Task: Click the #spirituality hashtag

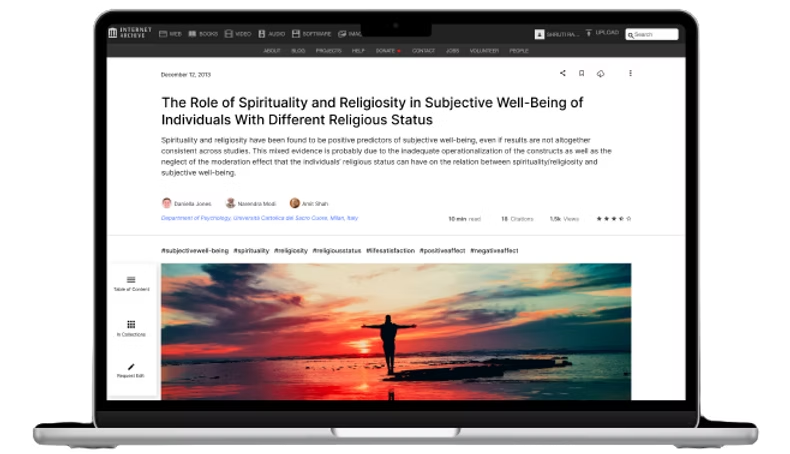Action: (251, 250)
